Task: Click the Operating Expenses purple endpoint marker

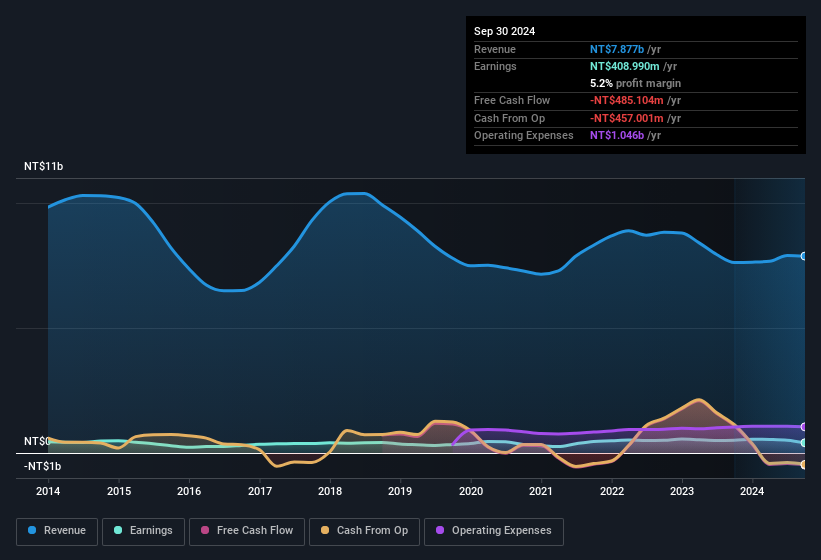Action: [804, 427]
